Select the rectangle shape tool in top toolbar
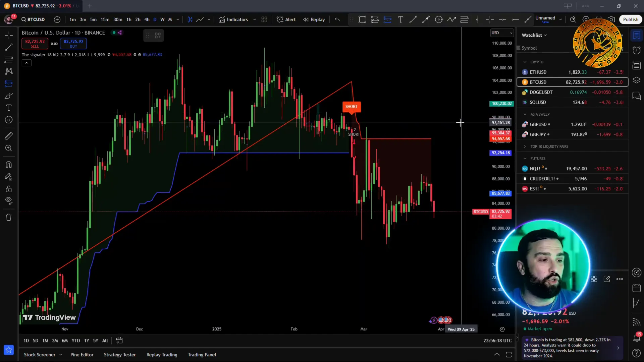 (362, 19)
